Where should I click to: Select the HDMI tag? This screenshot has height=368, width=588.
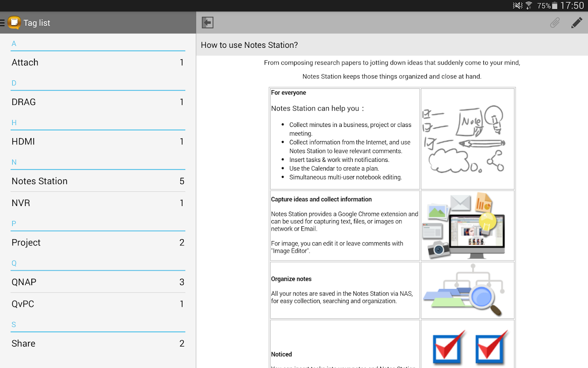(98, 142)
